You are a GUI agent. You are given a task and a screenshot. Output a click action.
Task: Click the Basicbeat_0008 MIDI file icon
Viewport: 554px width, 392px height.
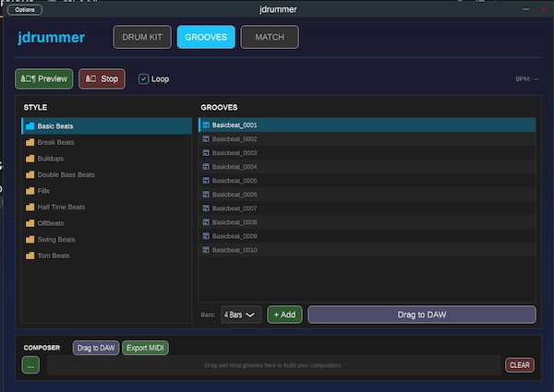(206, 222)
